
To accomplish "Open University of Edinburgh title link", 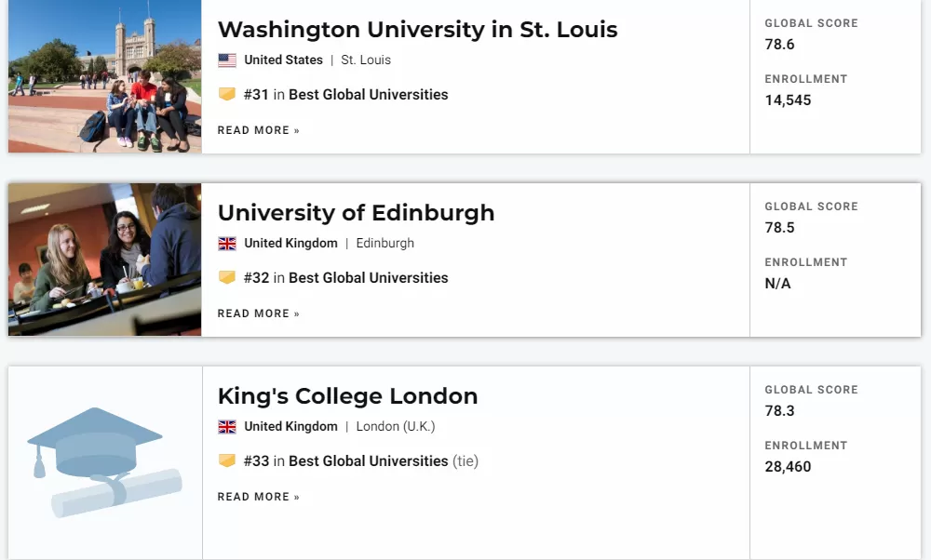I will (356, 213).
